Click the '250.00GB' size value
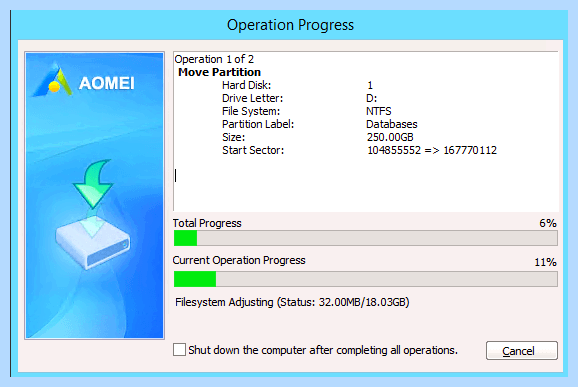 390,137
